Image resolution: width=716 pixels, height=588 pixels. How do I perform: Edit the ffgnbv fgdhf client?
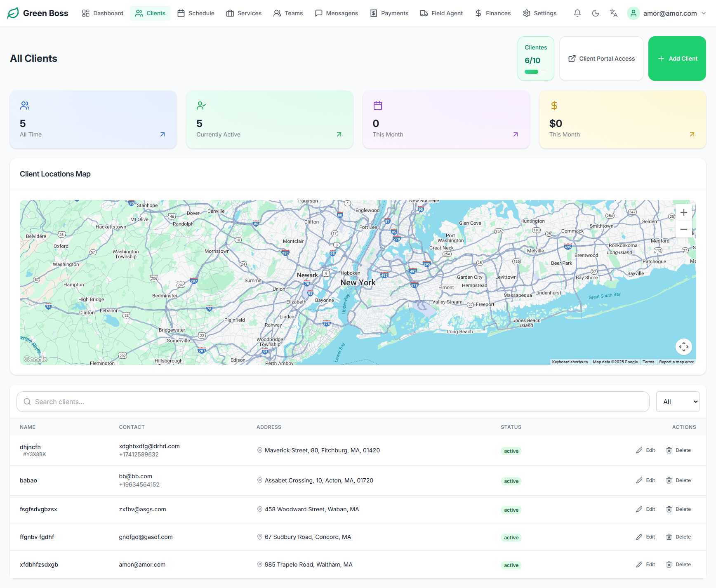[645, 537]
